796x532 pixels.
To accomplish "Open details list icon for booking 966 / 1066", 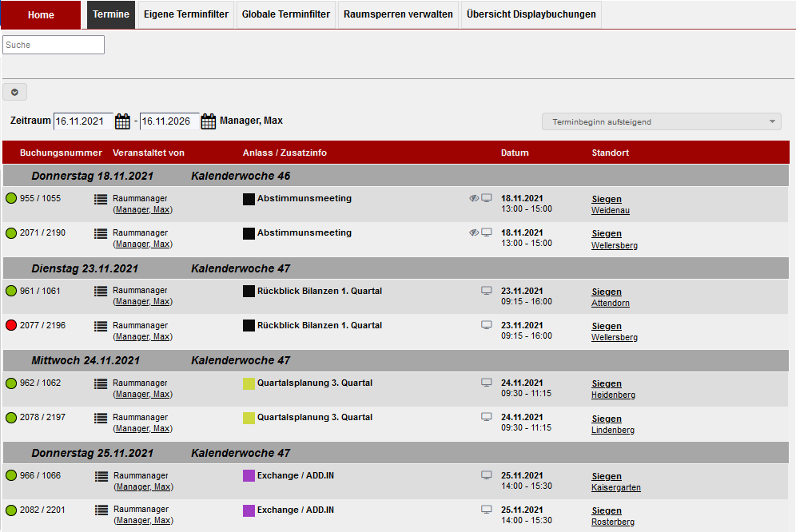I will [101, 476].
